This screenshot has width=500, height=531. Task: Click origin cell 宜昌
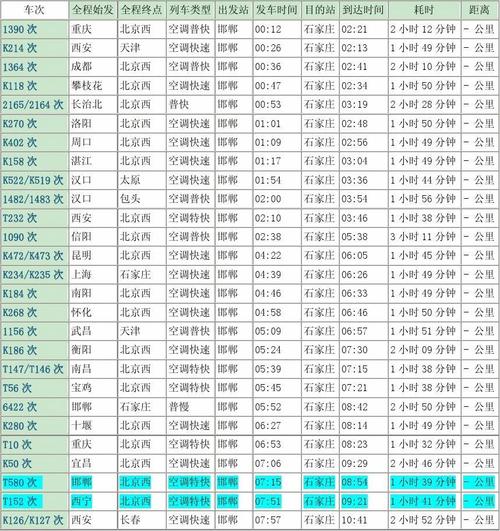(x=81, y=463)
